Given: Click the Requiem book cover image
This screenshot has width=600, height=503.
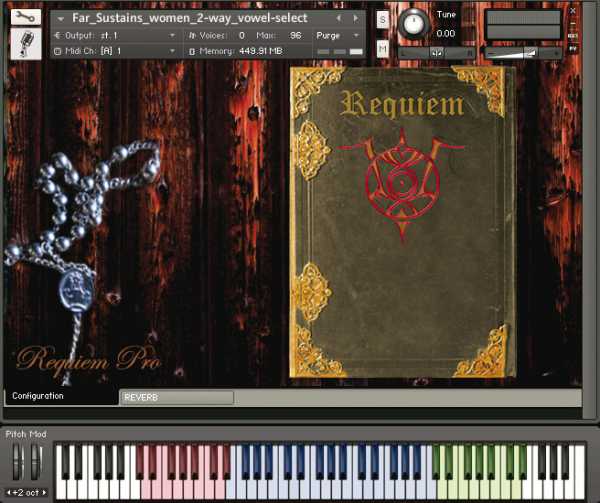Looking at the screenshot, I should coord(402,222).
